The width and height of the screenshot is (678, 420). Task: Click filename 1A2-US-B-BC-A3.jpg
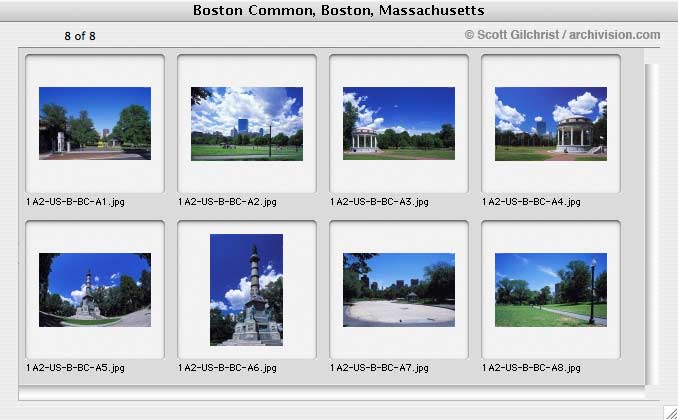coord(379,202)
